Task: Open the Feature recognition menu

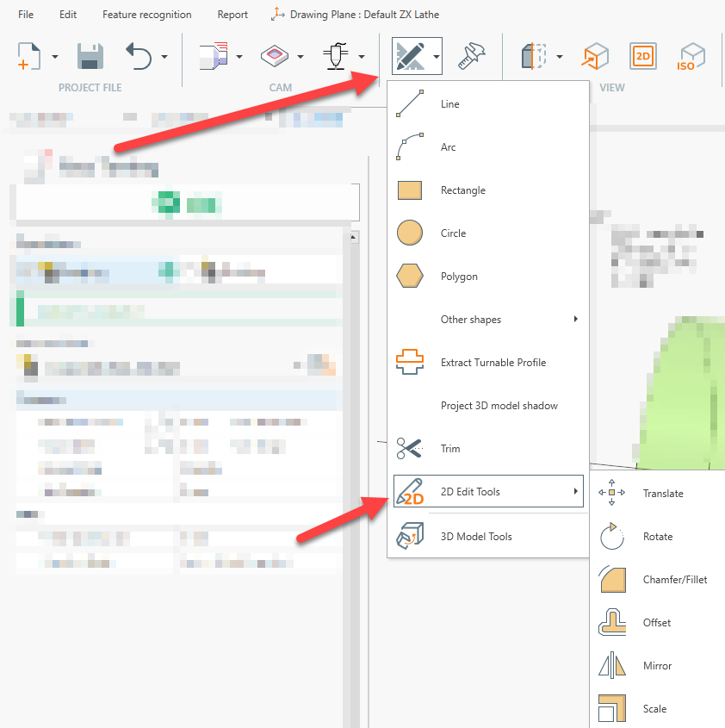Action: click(146, 15)
